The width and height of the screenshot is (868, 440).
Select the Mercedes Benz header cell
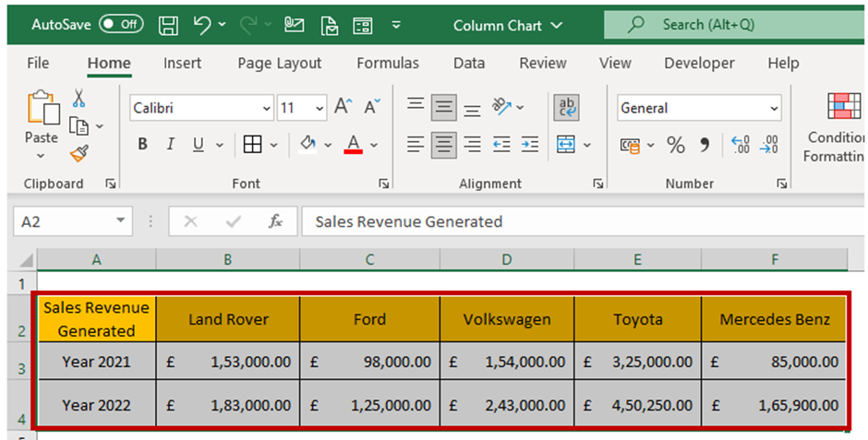[x=774, y=319]
